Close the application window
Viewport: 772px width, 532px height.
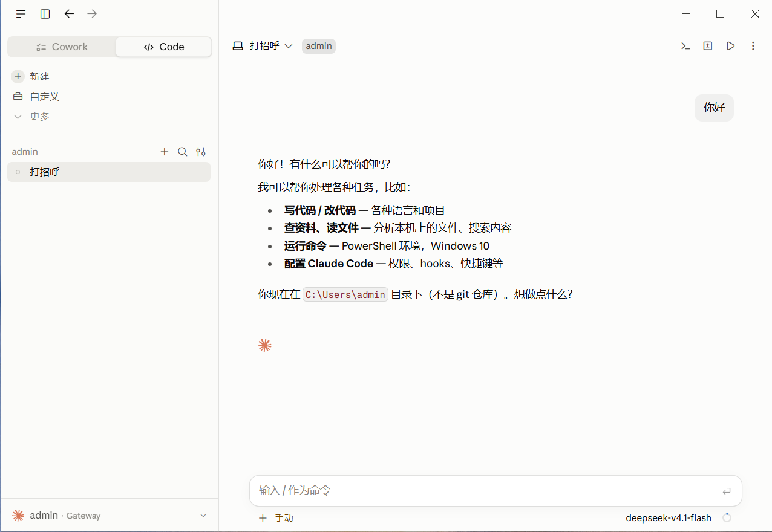pos(755,14)
